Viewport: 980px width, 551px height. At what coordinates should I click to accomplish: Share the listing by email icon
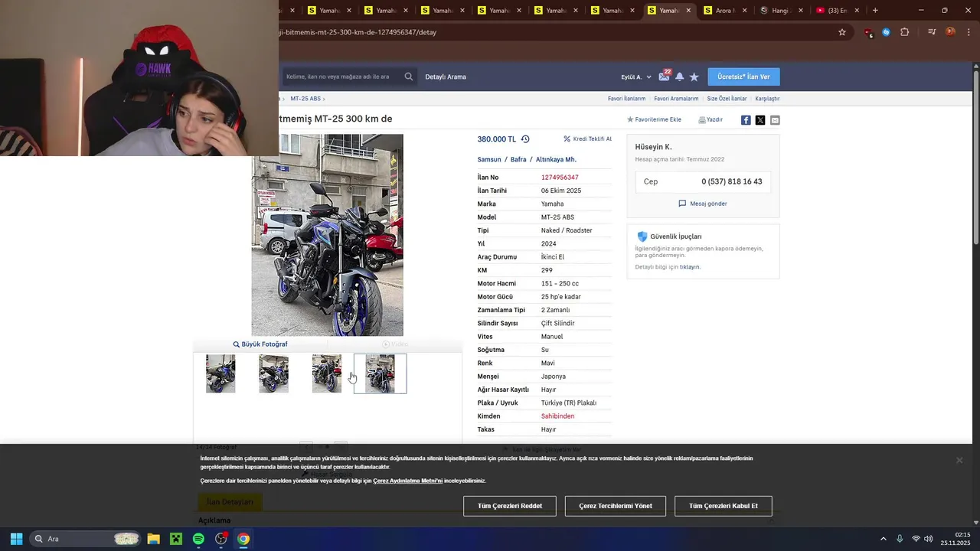[x=775, y=120]
